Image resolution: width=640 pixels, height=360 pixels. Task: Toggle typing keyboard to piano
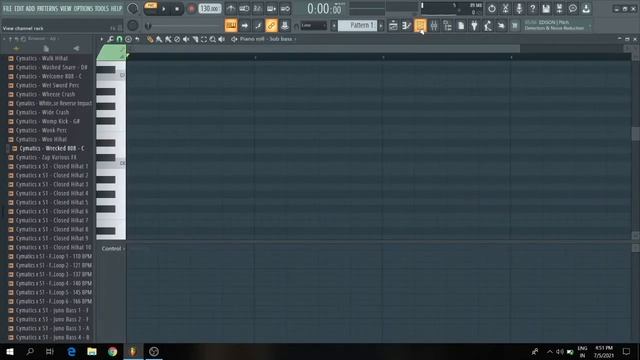pos(231,25)
